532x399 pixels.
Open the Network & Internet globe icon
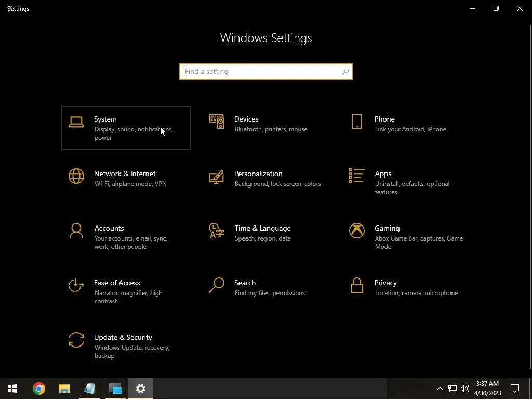(x=76, y=176)
